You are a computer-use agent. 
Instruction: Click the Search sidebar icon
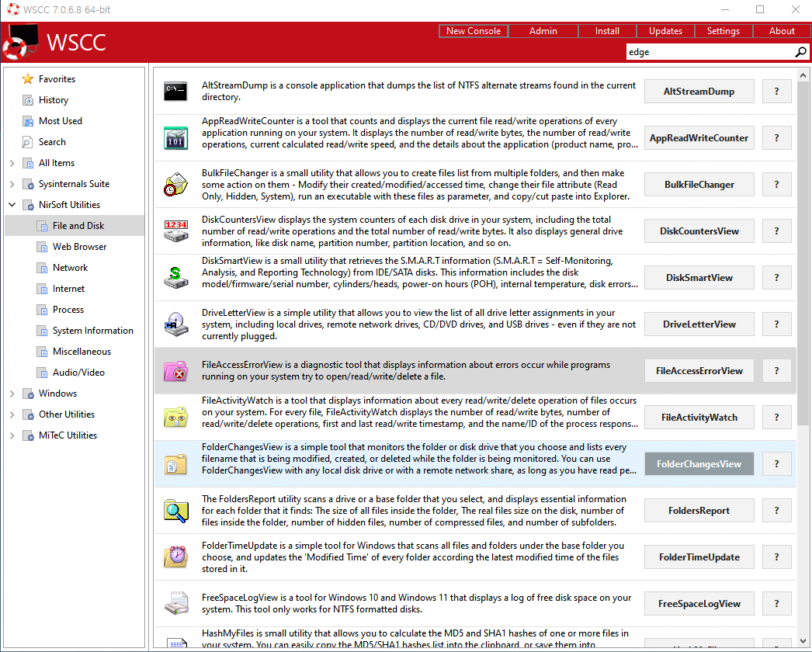27,142
